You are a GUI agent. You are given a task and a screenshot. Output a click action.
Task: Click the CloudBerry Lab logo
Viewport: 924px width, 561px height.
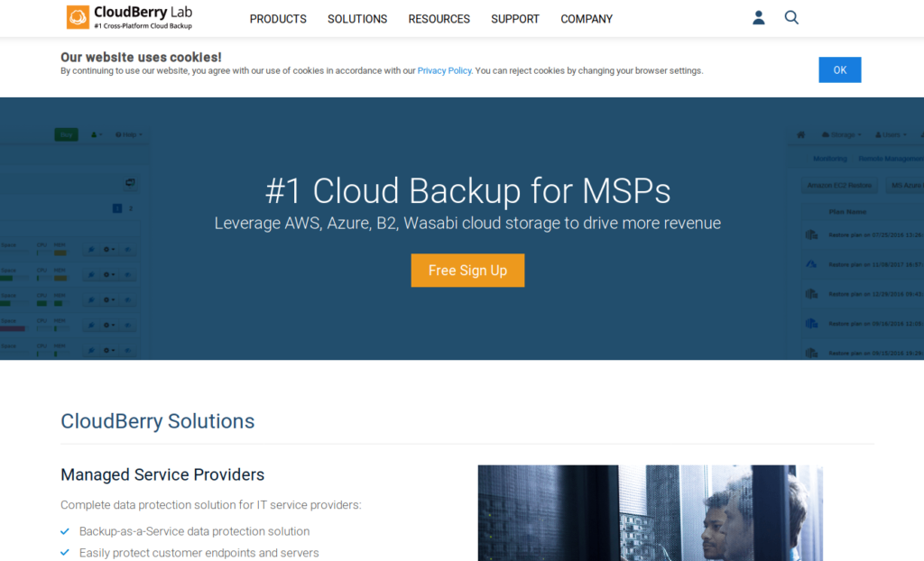coord(130,17)
